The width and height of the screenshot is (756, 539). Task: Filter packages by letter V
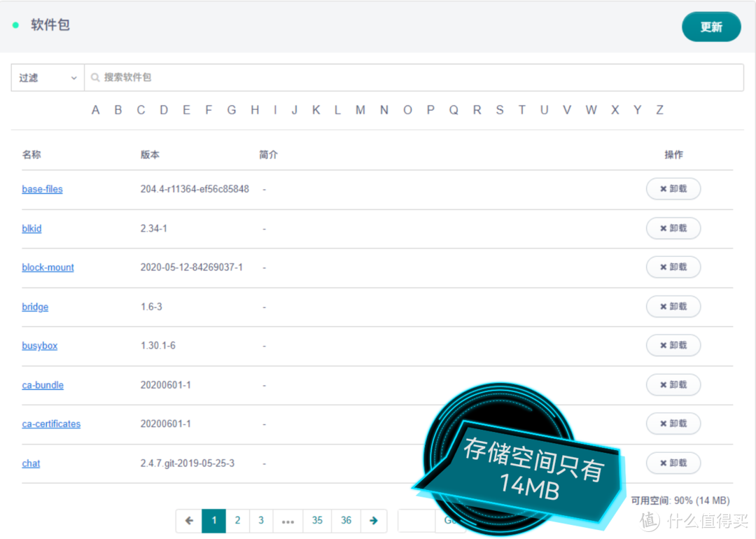567,110
